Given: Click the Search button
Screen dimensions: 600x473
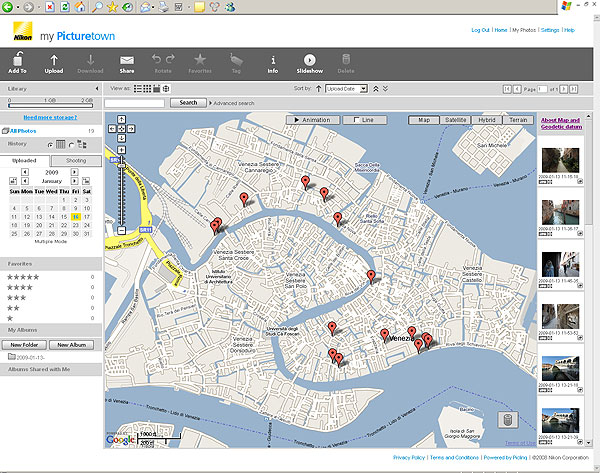Looking at the screenshot, I should click(x=188, y=103).
